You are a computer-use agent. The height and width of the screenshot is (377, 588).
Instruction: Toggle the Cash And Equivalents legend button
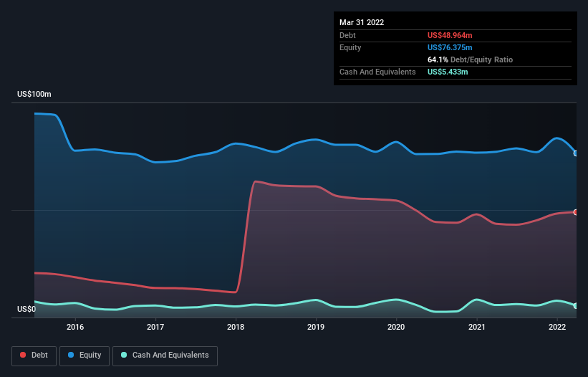point(165,355)
